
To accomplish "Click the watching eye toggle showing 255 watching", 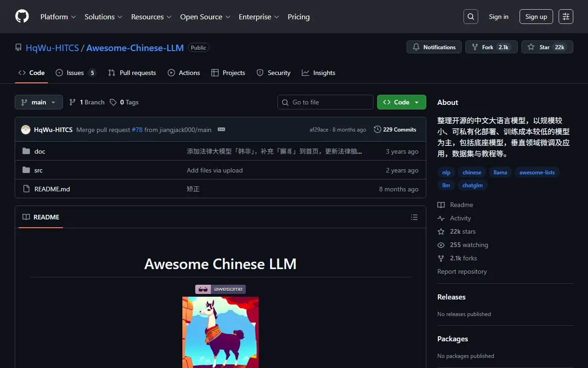I will click(x=441, y=245).
